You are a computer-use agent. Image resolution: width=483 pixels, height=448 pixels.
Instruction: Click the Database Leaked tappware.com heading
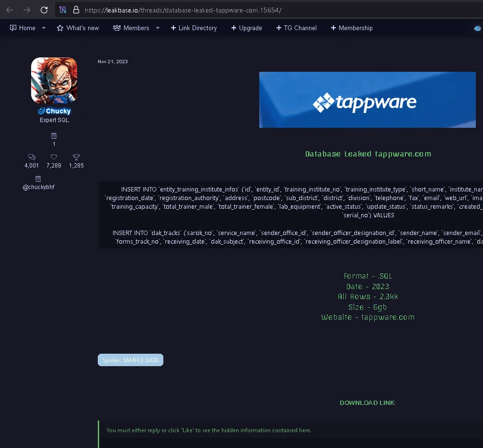pyautogui.click(x=368, y=154)
